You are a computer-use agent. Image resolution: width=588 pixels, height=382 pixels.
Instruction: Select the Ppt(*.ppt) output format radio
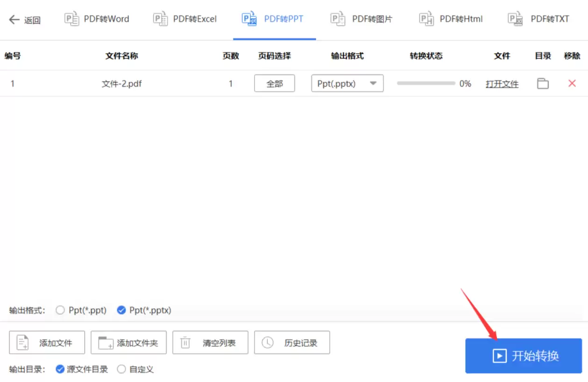(x=60, y=310)
